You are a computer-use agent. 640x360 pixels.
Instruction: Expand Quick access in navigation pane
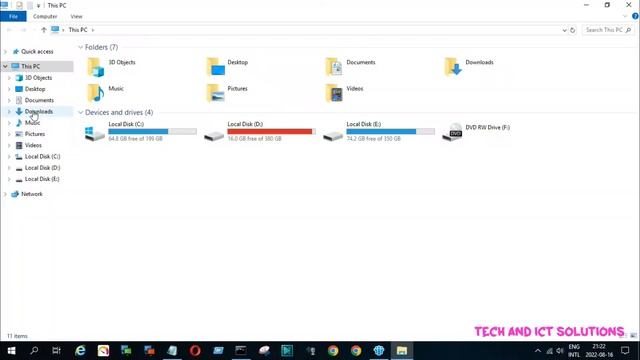pyautogui.click(x=5, y=52)
